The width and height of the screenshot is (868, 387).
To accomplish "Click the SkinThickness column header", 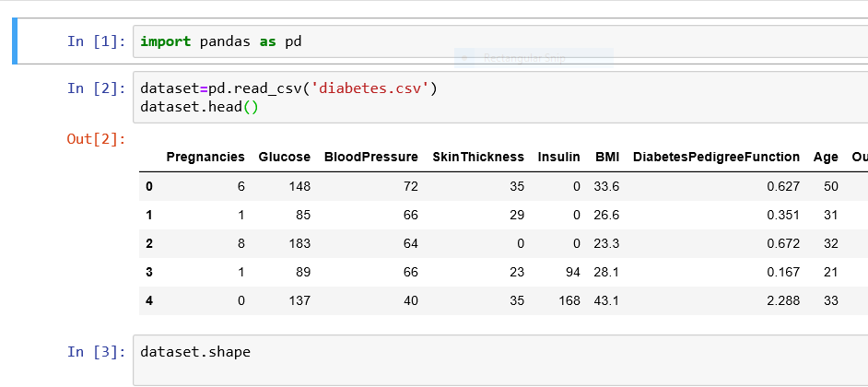I will tap(478, 158).
